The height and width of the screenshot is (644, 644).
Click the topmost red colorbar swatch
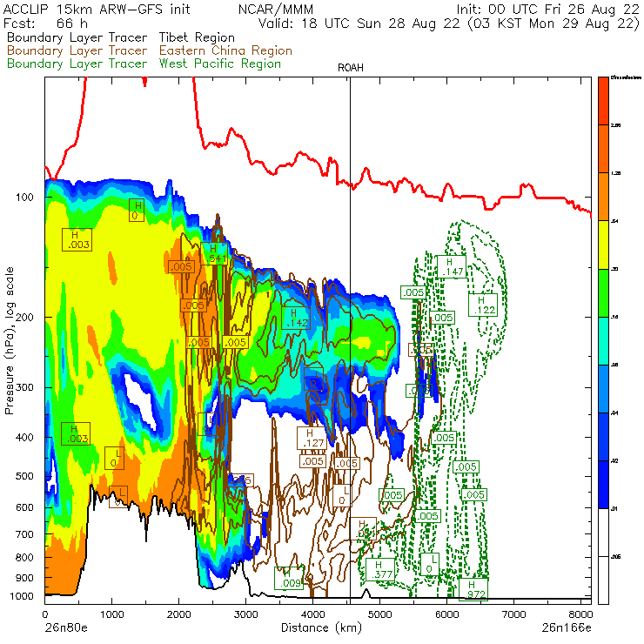(603, 101)
